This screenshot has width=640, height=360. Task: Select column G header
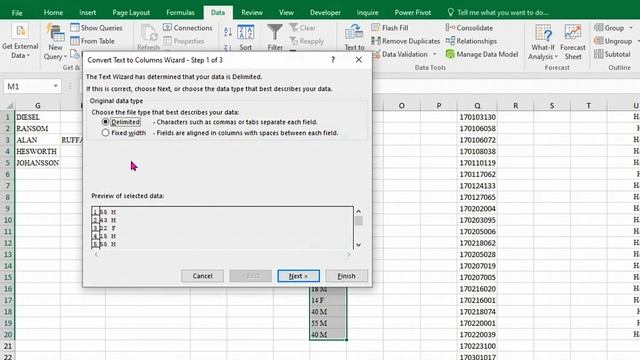(38, 106)
